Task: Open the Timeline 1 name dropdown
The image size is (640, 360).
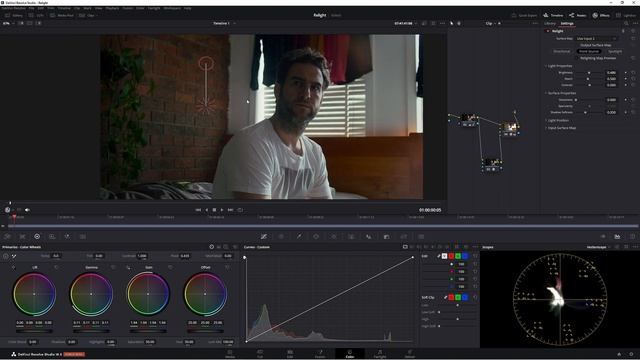Action: [224, 23]
